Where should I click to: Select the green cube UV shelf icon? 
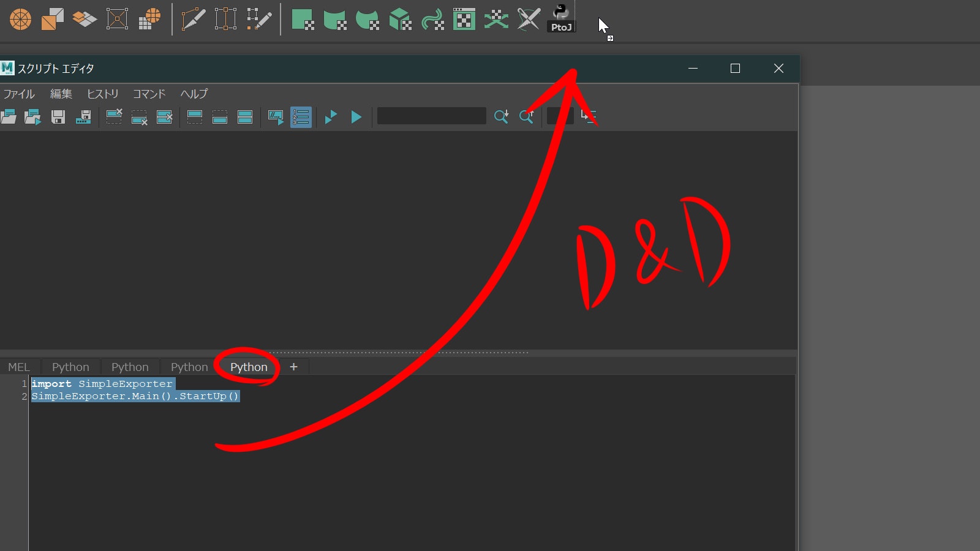399,19
